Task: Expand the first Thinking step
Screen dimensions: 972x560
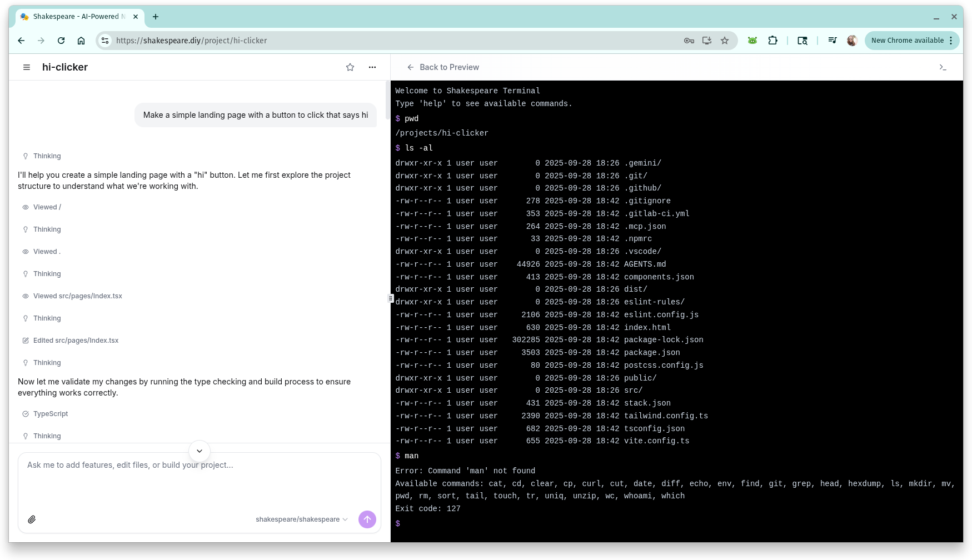Action: 47,156
